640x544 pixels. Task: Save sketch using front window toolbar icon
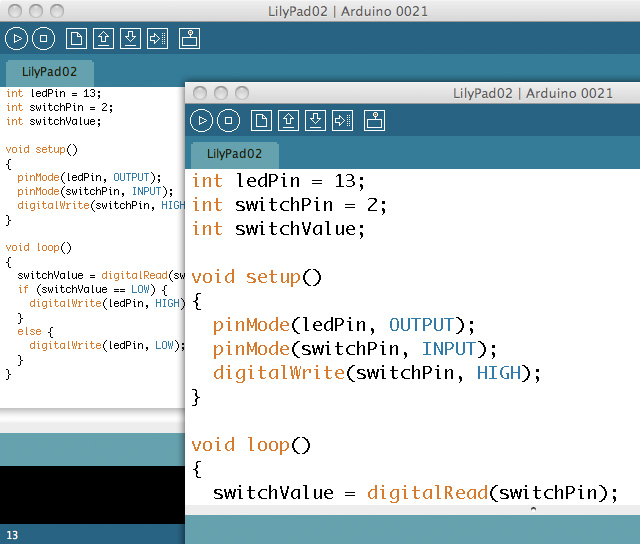point(315,121)
